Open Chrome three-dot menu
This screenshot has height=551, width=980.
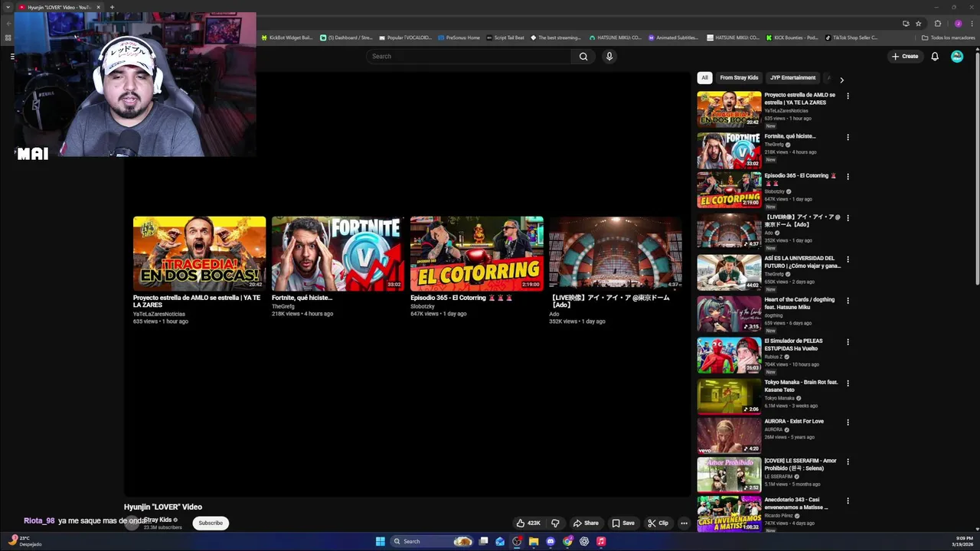point(971,23)
